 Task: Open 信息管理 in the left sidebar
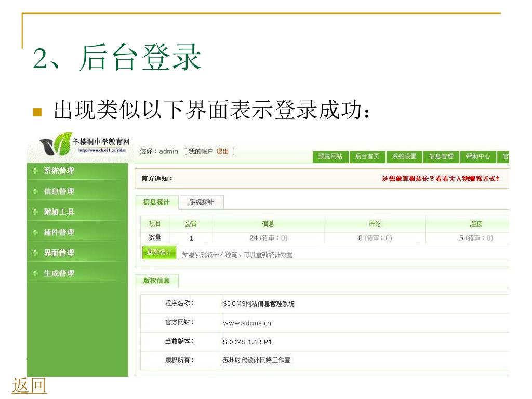point(59,191)
